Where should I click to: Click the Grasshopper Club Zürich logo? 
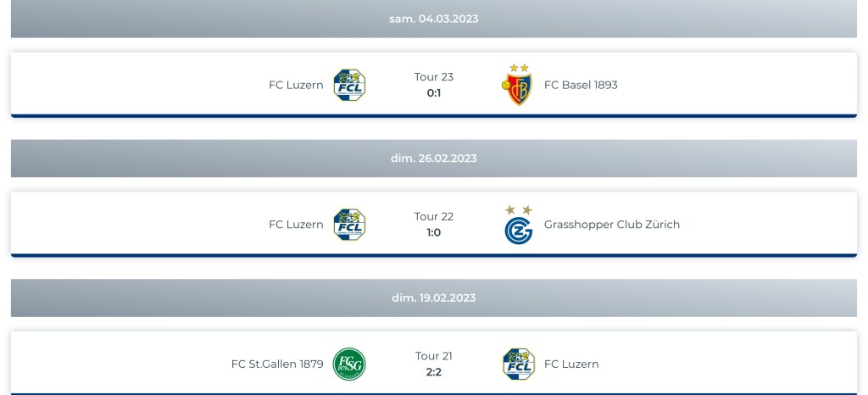pos(518,226)
